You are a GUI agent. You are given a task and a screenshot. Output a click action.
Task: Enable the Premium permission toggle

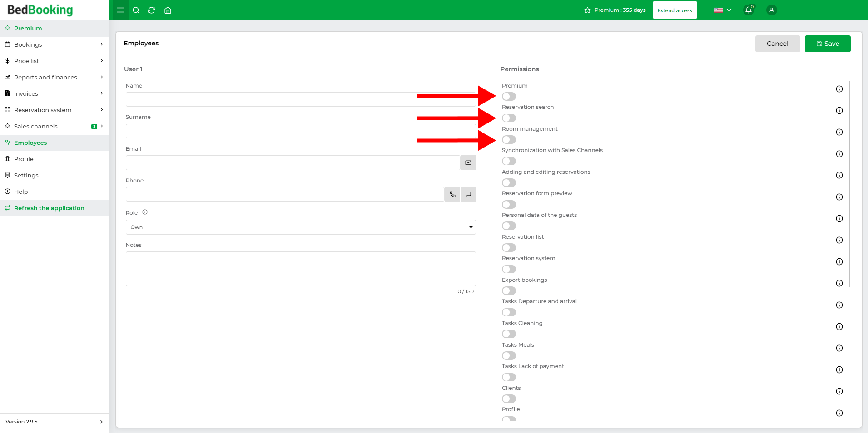pyautogui.click(x=509, y=96)
